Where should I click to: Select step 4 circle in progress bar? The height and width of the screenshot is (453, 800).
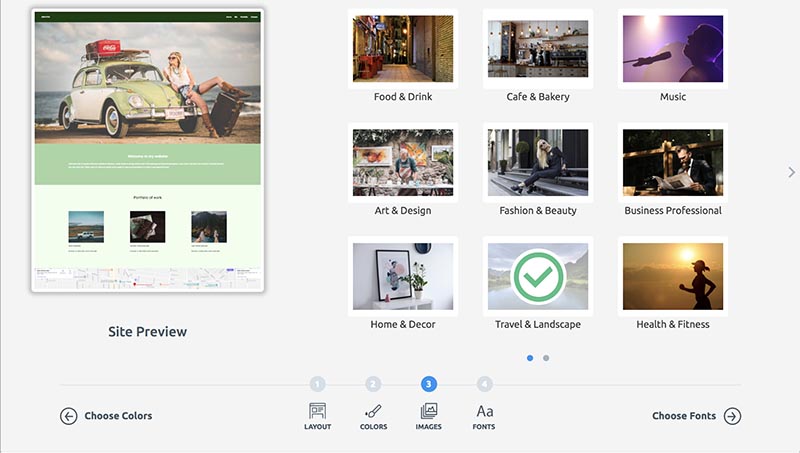coord(485,384)
